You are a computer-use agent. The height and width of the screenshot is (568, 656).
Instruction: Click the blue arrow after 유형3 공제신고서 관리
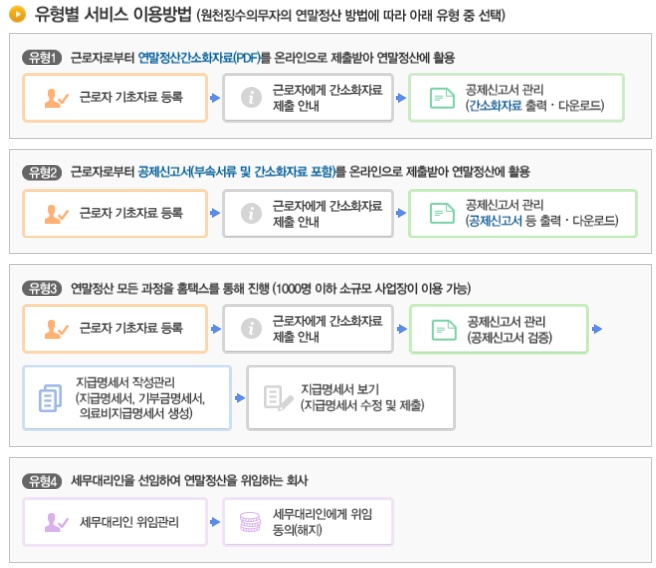tap(597, 328)
